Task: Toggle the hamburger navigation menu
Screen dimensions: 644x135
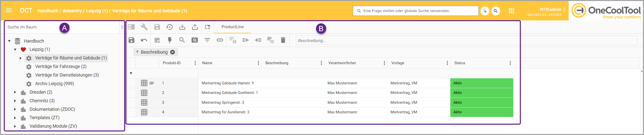Action: (x=9, y=11)
